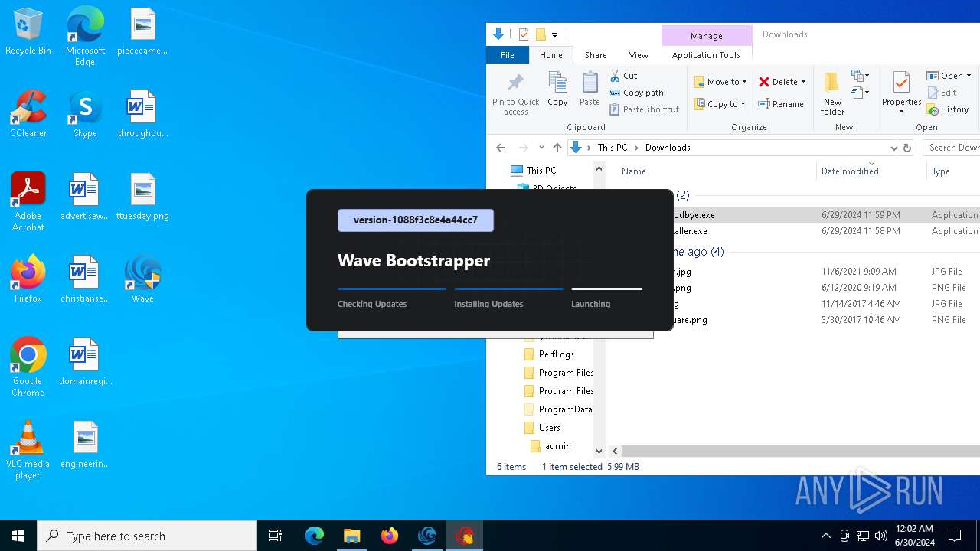This screenshot has width=980, height=551.
Task: Open the Copy to dropdown
Action: [x=720, y=104]
